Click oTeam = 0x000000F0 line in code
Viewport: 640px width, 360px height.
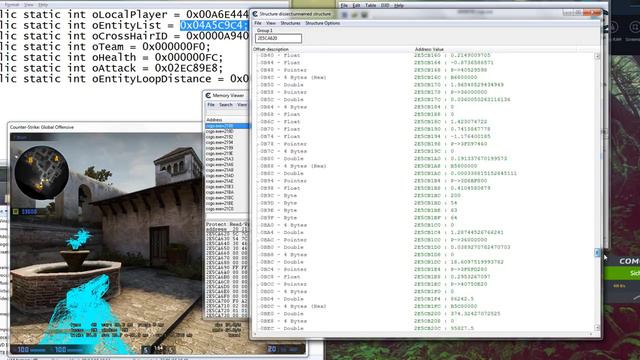pyautogui.click(x=105, y=47)
